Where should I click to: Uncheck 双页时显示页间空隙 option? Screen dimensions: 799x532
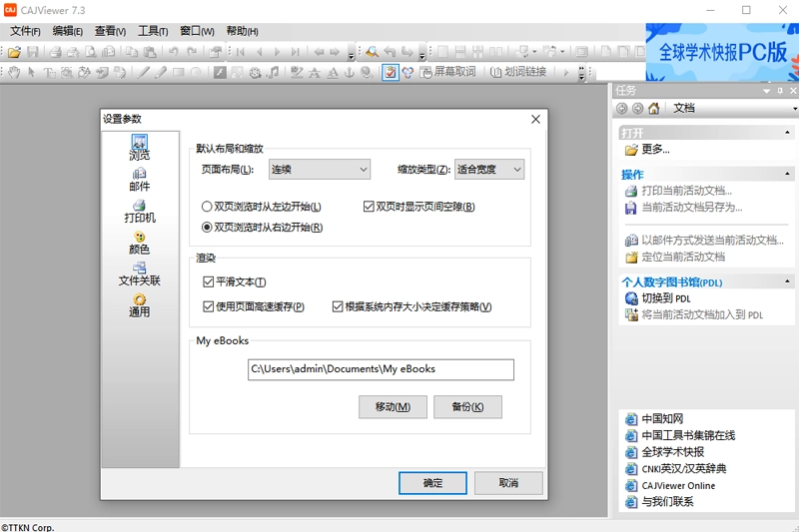click(x=369, y=207)
